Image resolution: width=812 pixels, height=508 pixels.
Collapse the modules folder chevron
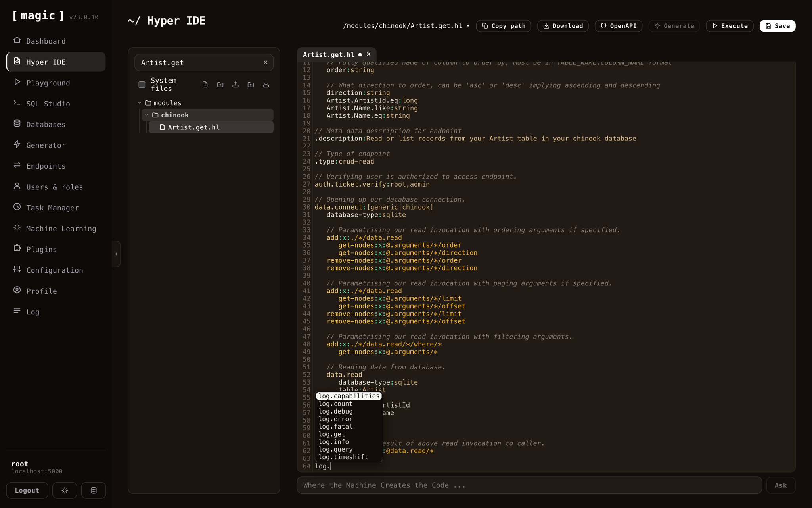pos(140,103)
